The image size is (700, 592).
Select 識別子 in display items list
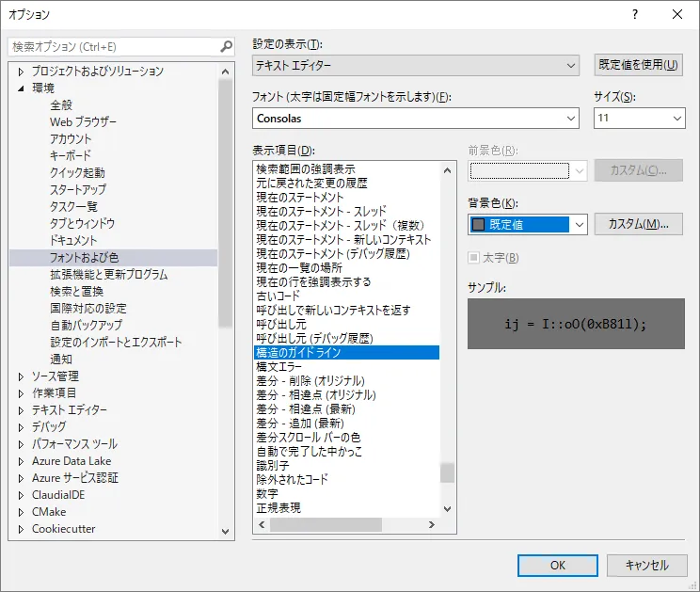pos(272,466)
